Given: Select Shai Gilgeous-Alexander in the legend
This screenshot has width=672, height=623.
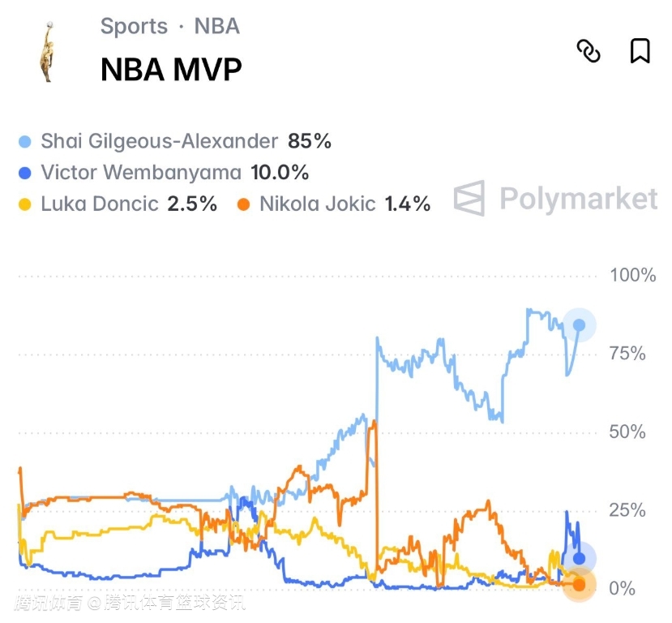Looking at the screenshot, I should 159,141.
